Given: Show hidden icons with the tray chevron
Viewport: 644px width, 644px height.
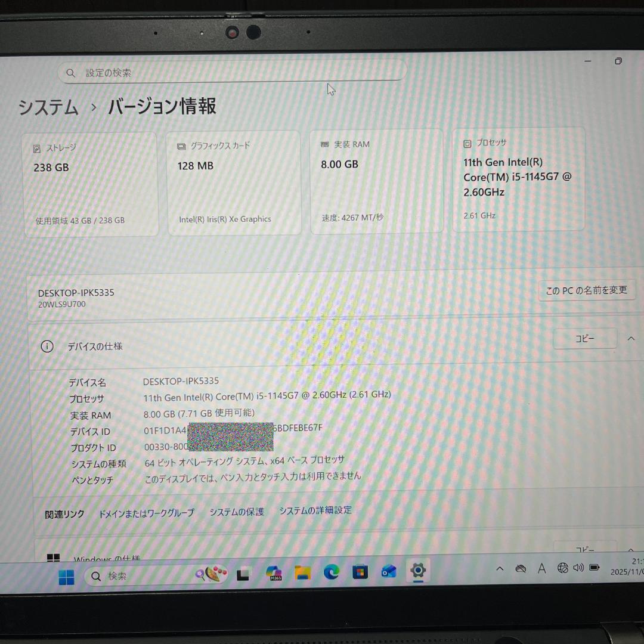Looking at the screenshot, I should pos(500,568).
